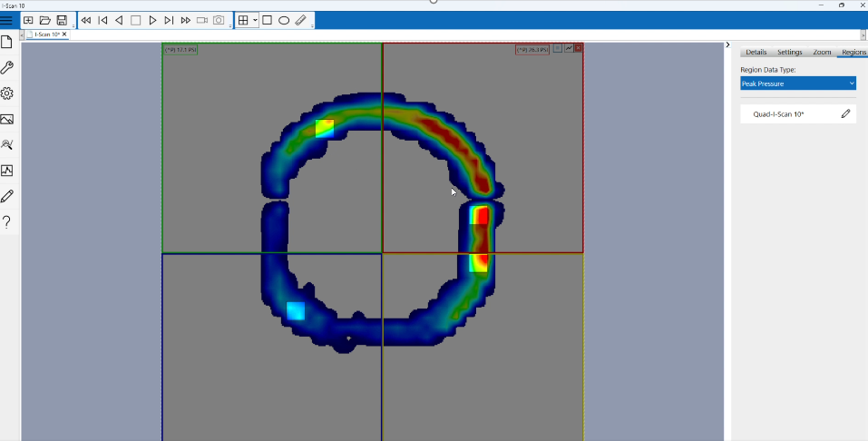Open the document page icon in left sidebar
This screenshot has width=868, height=441.
(6, 42)
